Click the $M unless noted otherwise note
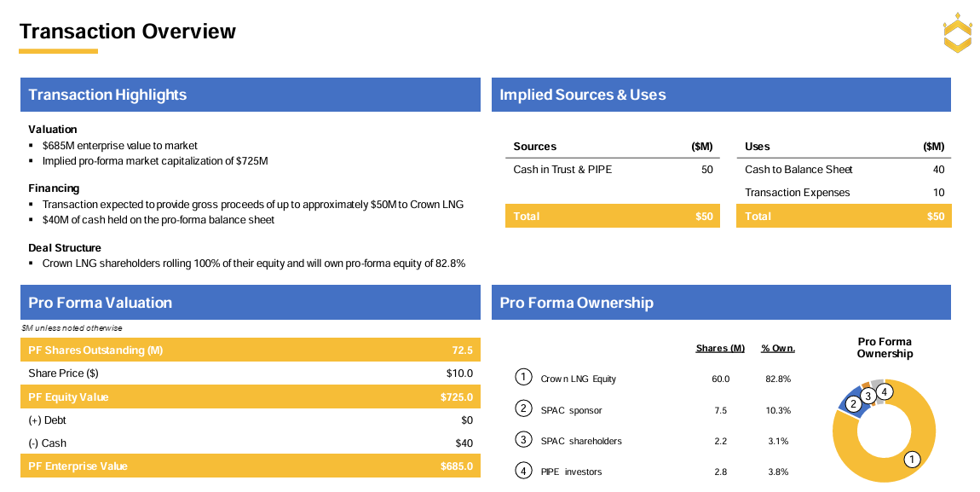 click(72, 328)
